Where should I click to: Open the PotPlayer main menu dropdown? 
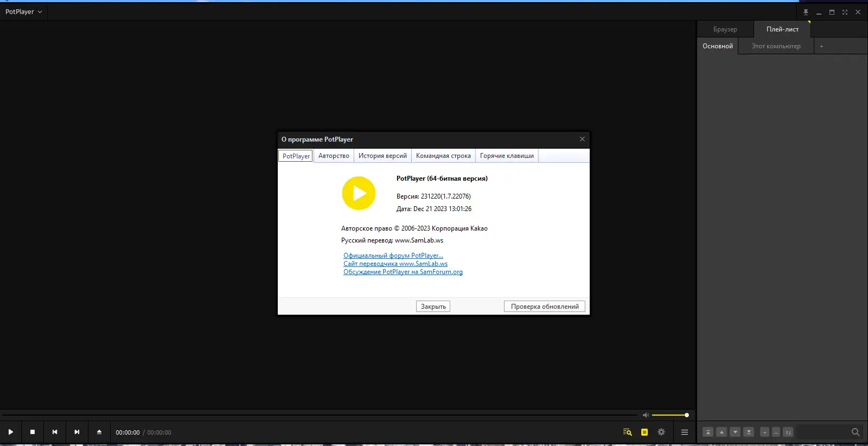point(23,12)
